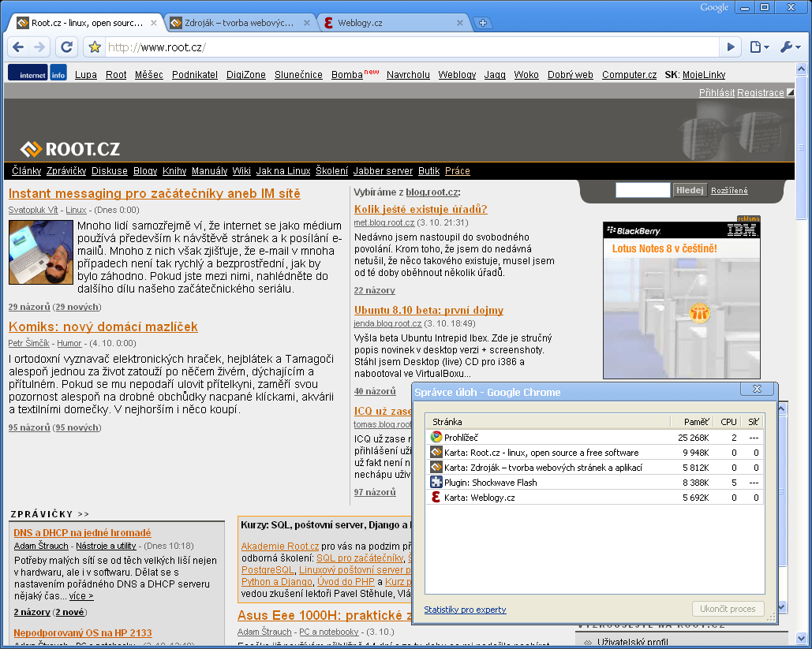
Task: Select the Root.cz browser tab
Action: pos(87,23)
